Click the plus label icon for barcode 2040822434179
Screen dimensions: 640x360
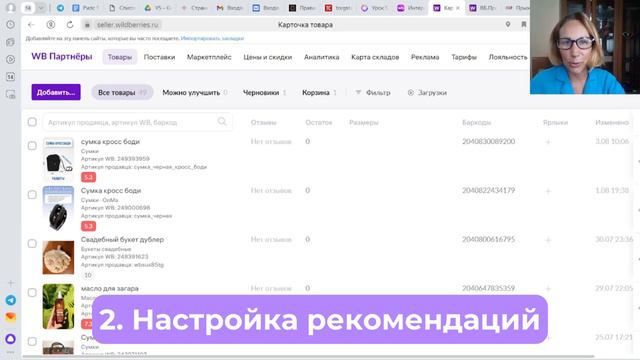pos(548,191)
